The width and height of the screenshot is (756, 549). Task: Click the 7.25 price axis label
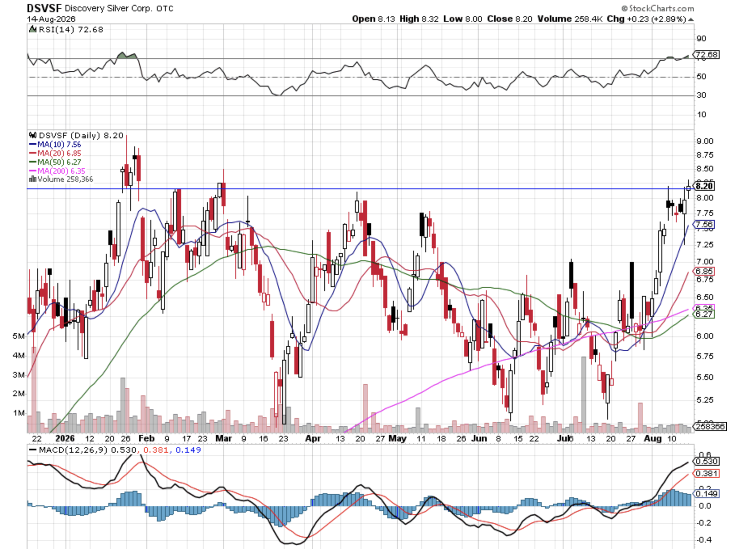pyautogui.click(x=705, y=245)
